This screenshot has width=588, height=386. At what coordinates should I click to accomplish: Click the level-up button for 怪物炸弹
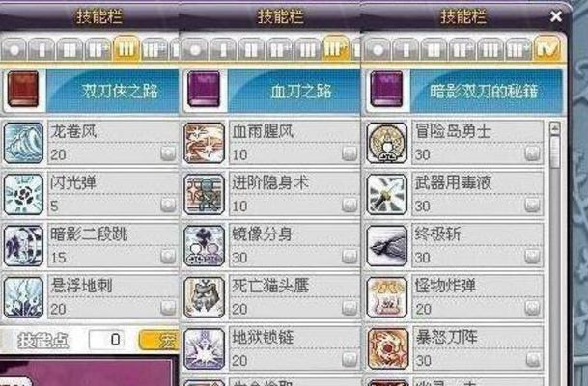[532, 308]
